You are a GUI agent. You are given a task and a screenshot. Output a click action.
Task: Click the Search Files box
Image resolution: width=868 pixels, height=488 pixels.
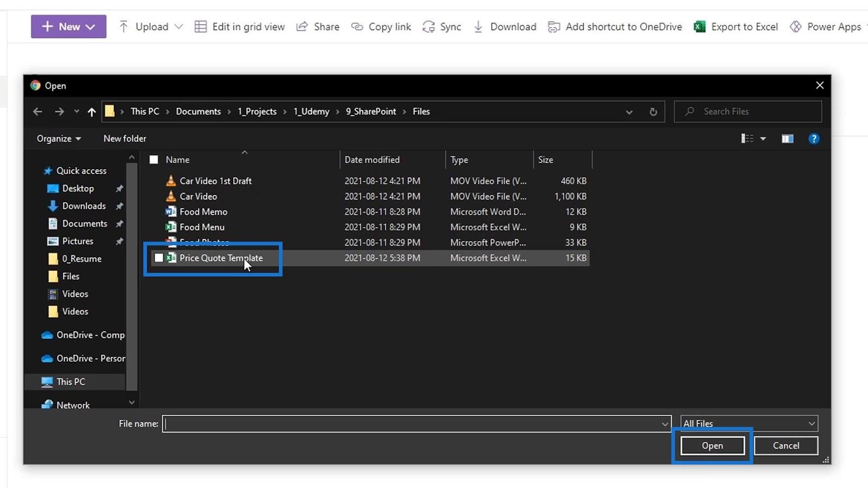[x=748, y=112]
